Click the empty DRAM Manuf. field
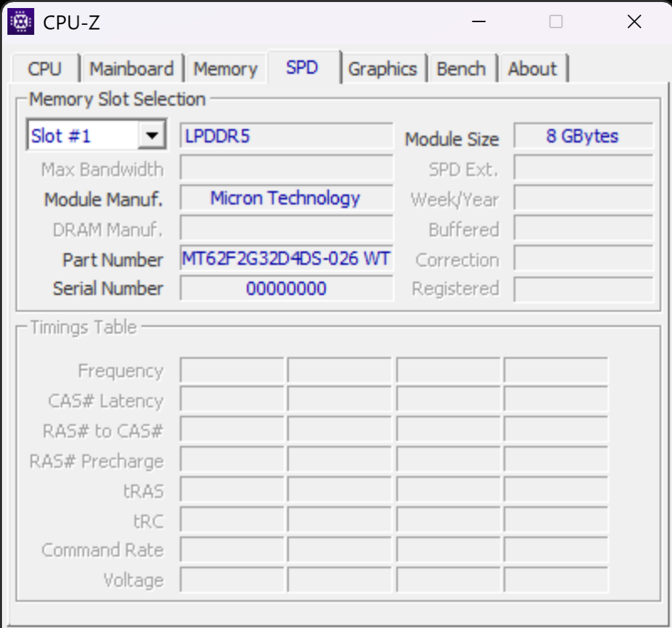Image resolution: width=672 pixels, height=628 pixels. tap(286, 228)
